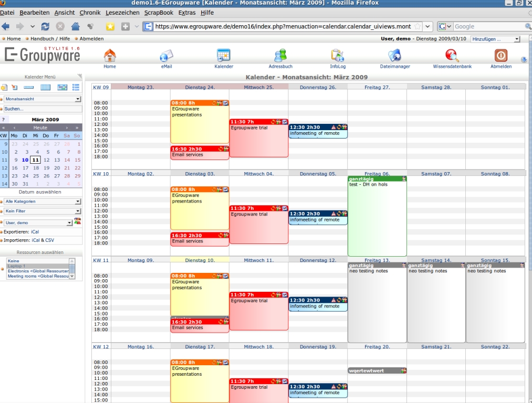532x403 pixels.
Task: Expand the URL bar history dropdown
Action: (428, 26)
